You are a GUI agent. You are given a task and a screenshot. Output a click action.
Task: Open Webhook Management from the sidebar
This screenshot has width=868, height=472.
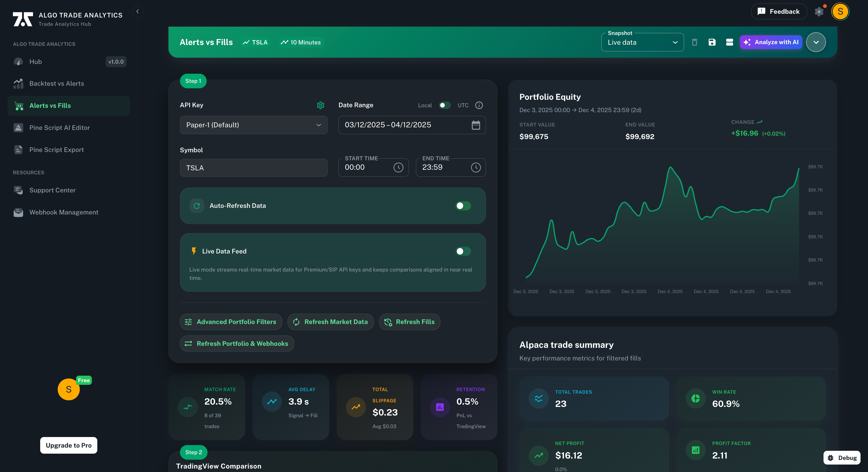click(63, 212)
